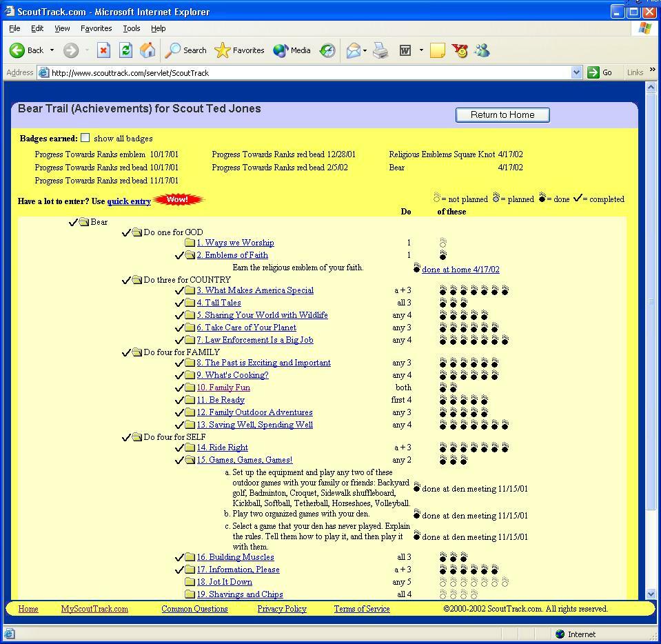Click the scroll up arrow of page scrollbar
Image resolution: width=661 pixels, height=644 pixels.
click(651, 88)
